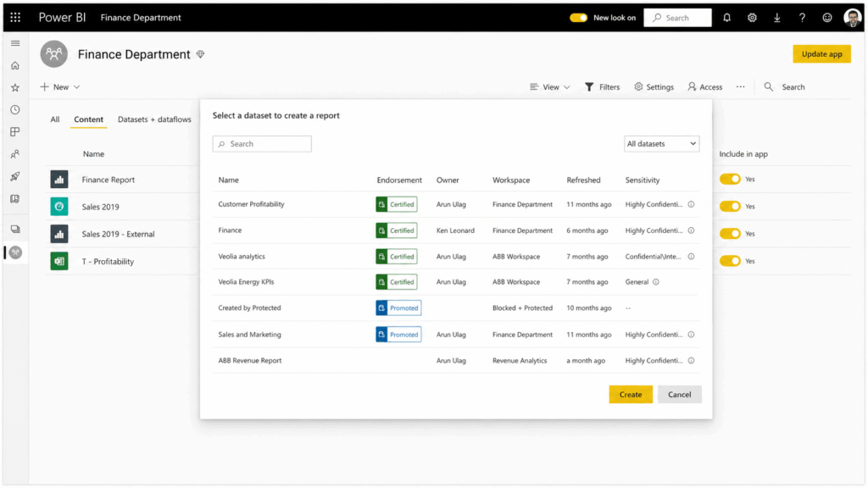Screen dimensions: 868x488
Task: Open user profile avatar
Action: [x=853, y=18]
